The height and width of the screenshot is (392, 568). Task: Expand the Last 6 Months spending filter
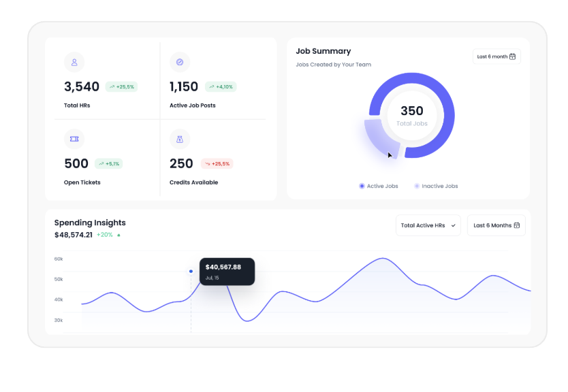[496, 225]
